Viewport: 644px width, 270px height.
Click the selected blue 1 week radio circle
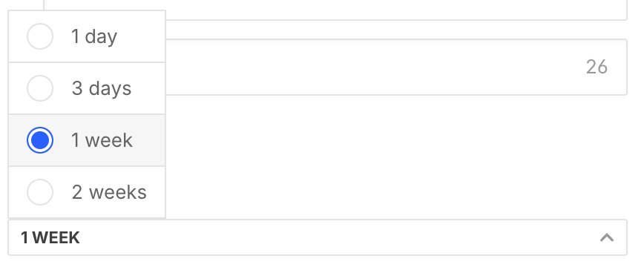(40, 140)
